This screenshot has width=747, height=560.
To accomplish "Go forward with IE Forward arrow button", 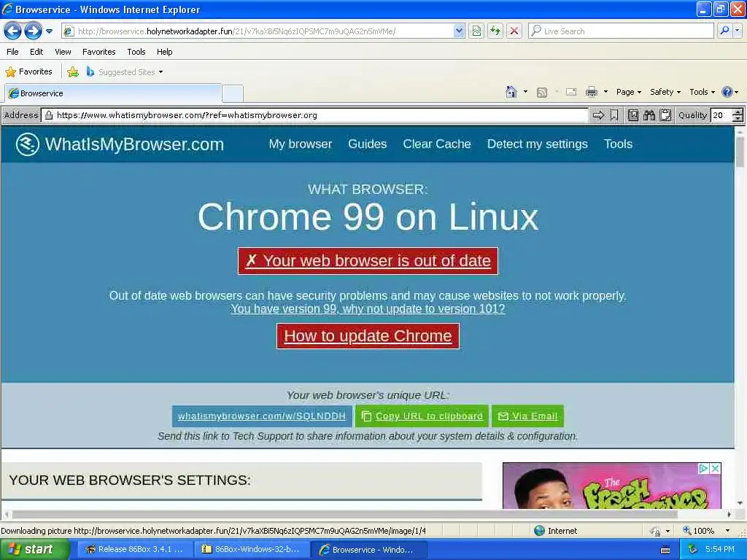I will [x=33, y=31].
